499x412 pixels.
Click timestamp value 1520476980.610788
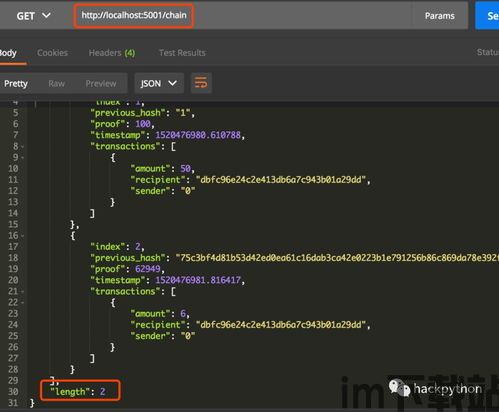click(198, 135)
